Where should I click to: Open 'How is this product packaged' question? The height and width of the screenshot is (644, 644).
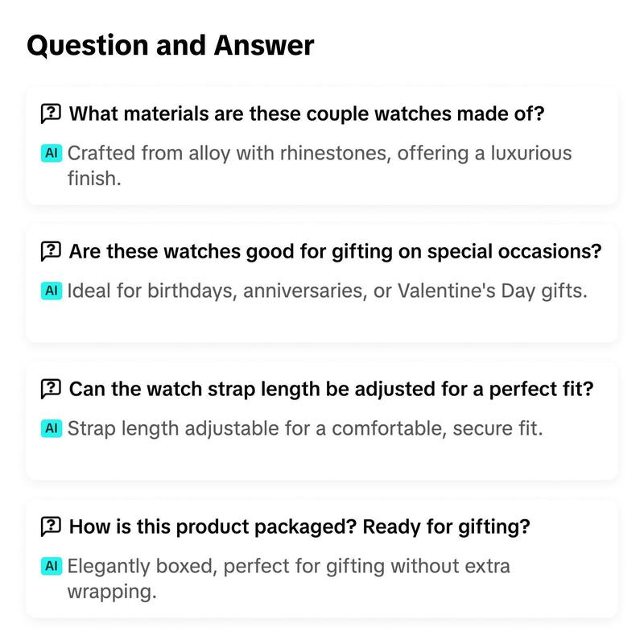pyautogui.click(x=299, y=526)
